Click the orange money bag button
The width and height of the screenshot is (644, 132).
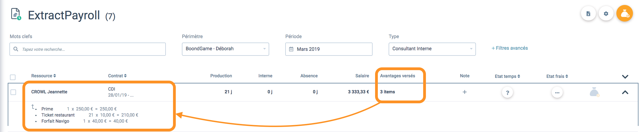625,13
